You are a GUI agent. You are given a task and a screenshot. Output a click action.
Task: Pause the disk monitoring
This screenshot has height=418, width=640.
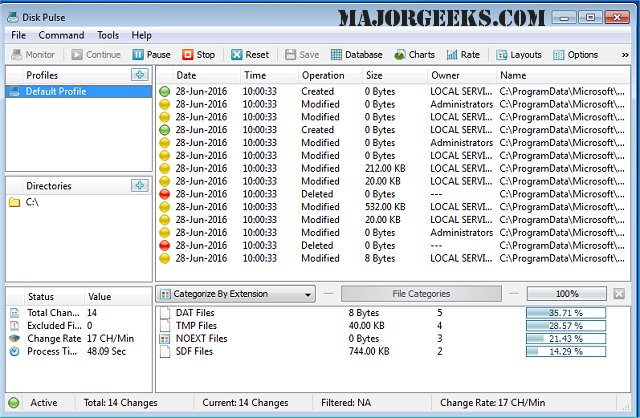point(151,55)
